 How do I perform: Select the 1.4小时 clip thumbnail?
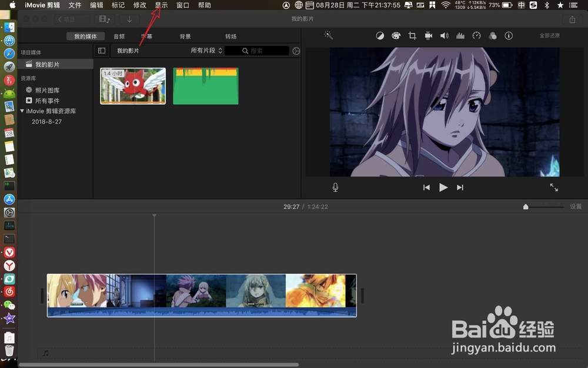tap(132, 85)
